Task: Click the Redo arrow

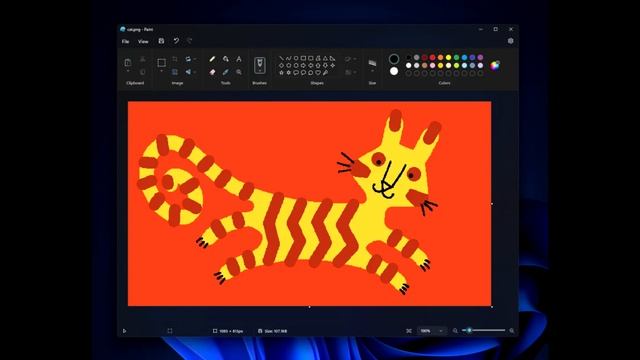Action: tap(189, 41)
